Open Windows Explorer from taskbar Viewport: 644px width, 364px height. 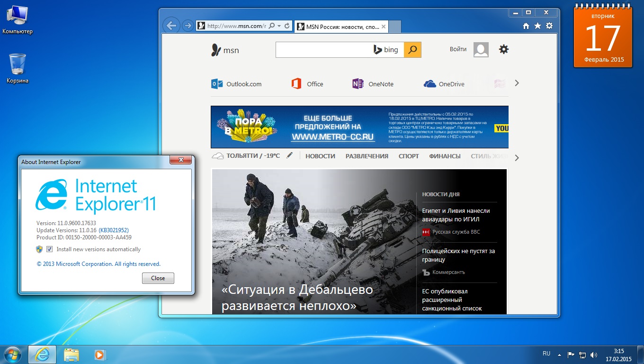pyautogui.click(x=72, y=355)
